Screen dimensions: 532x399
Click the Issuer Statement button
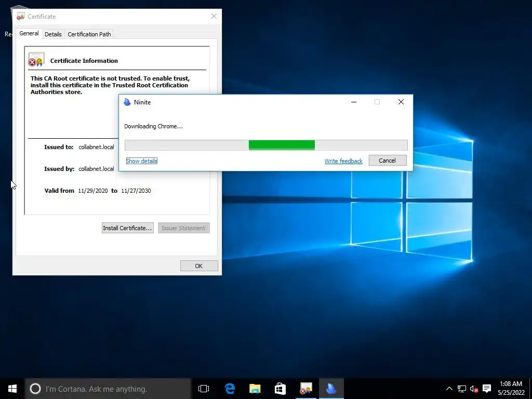pos(183,228)
